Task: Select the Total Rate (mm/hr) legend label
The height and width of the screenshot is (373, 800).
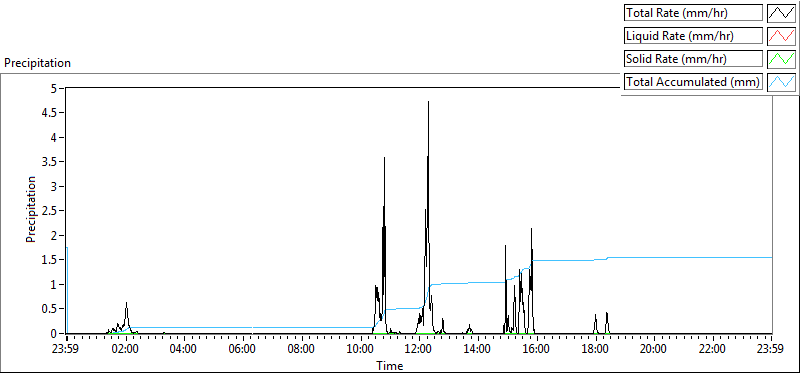Action: click(693, 13)
